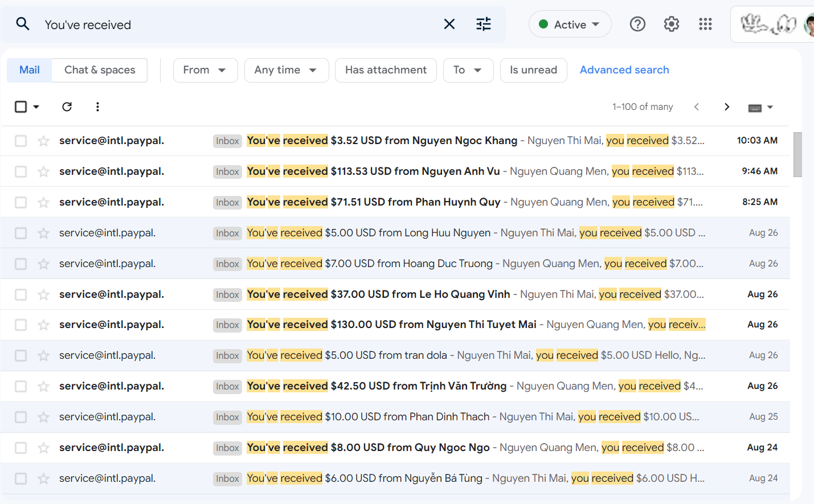Open the Quy Ngoc Ngo $8.00 email
The width and height of the screenshot is (814, 504).
395,448
